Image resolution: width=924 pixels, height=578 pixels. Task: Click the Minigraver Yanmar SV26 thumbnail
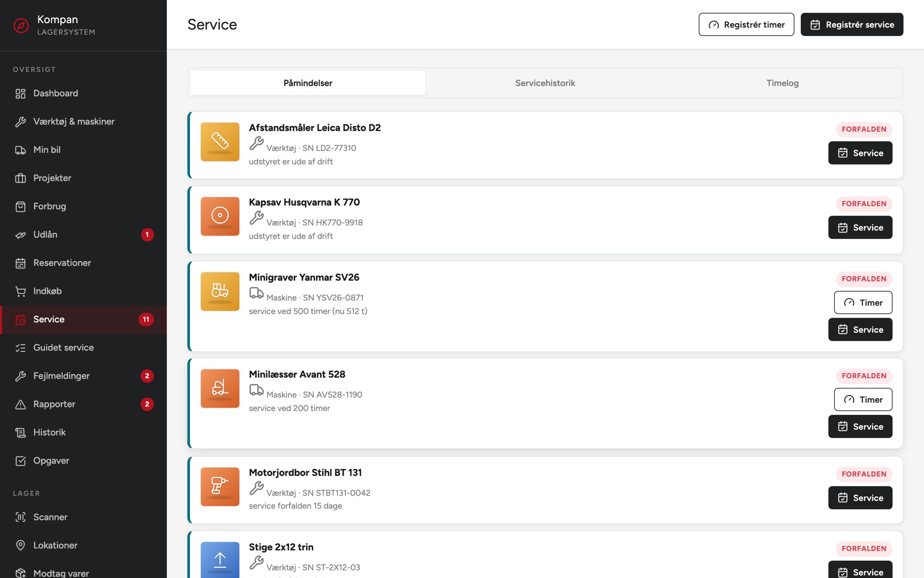point(220,291)
